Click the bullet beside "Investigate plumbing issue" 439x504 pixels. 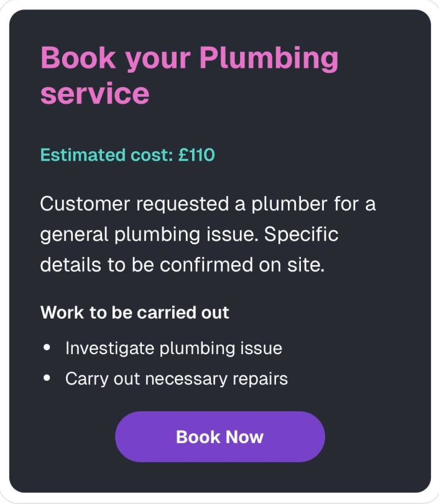(47, 348)
